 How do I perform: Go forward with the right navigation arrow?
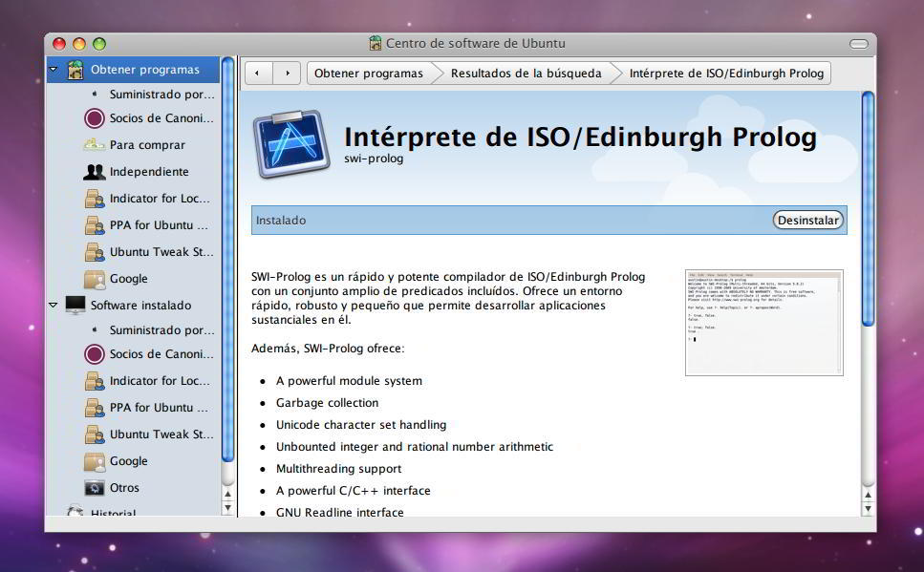pos(287,74)
